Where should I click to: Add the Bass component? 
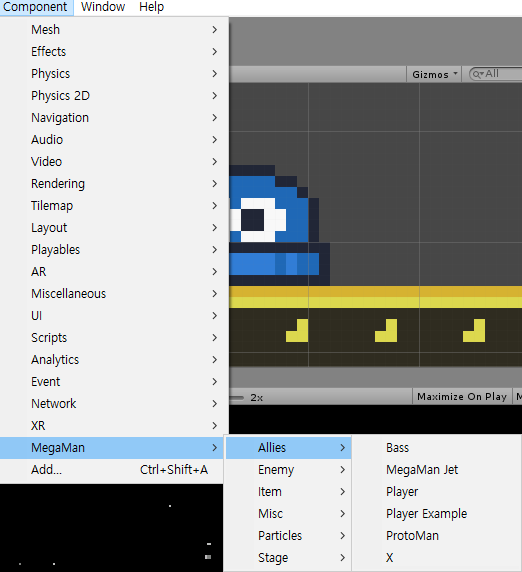point(437,448)
